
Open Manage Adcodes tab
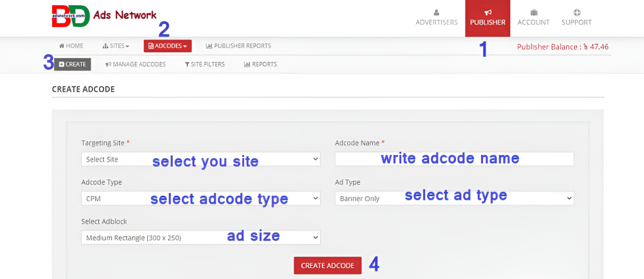(135, 64)
